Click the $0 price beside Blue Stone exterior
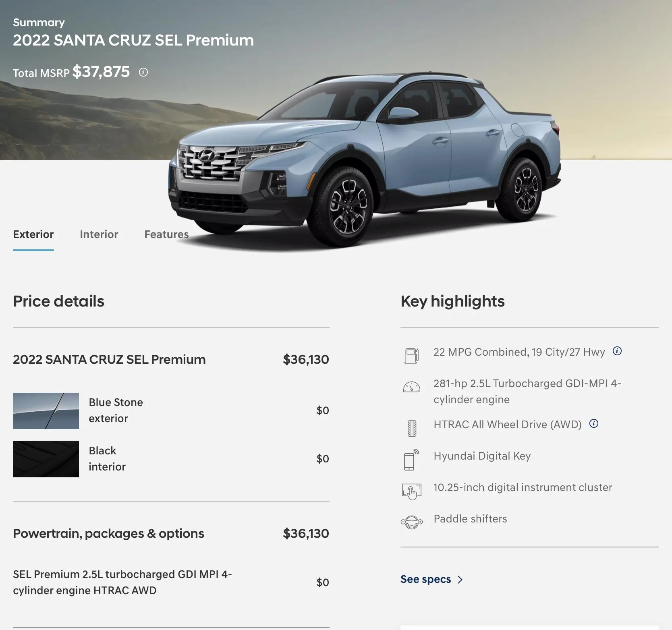672x630 pixels. [x=323, y=410]
